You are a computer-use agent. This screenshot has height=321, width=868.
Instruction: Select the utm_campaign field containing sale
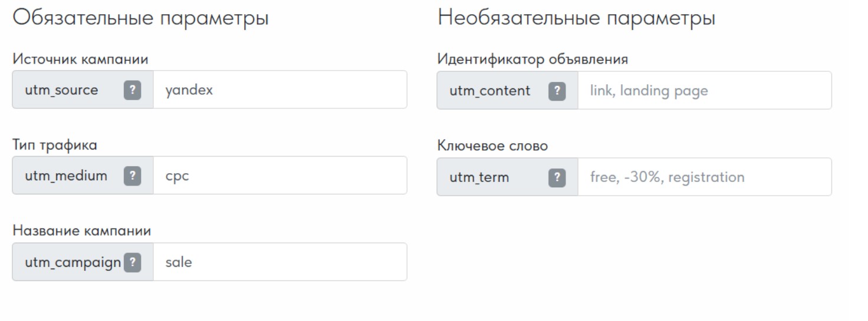(x=280, y=262)
